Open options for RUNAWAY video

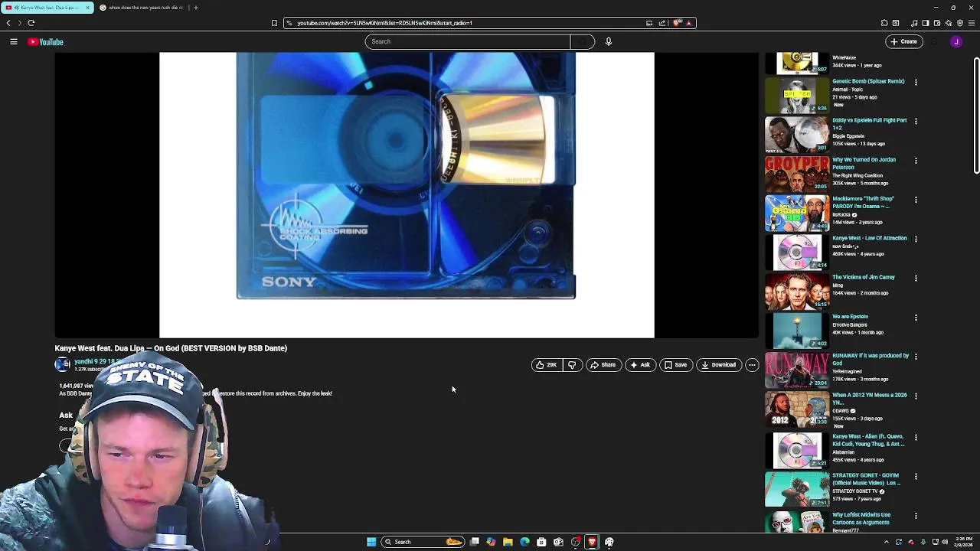coord(916,357)
